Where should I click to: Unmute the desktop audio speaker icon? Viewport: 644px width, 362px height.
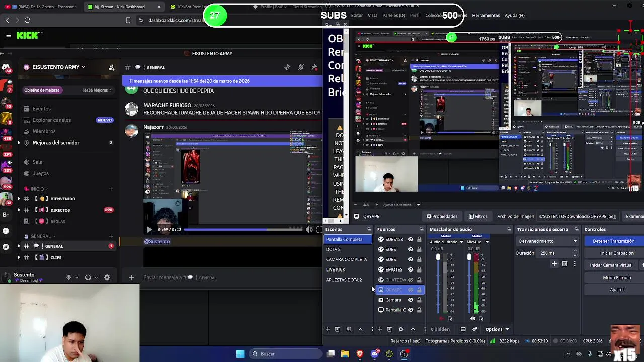coord(442,318)
